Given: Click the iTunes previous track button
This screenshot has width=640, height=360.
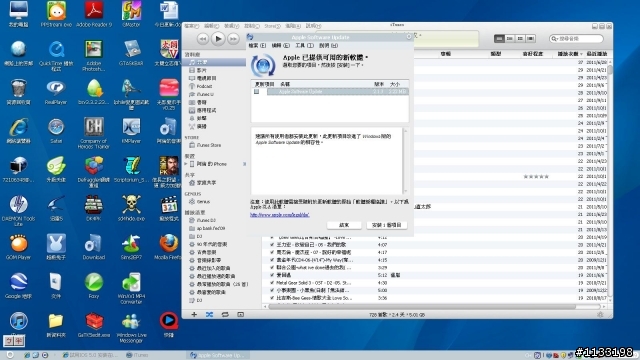Looking at the screenshot, I should (x=202, y=39).
